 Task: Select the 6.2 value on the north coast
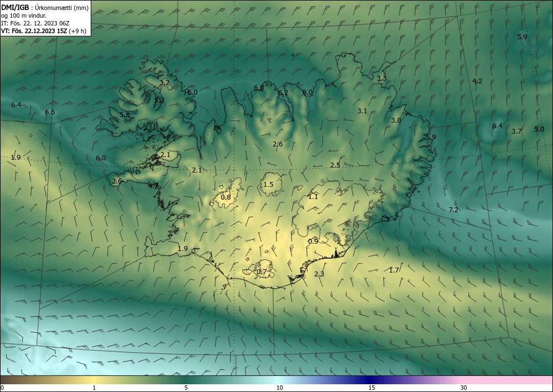[283, 93]
